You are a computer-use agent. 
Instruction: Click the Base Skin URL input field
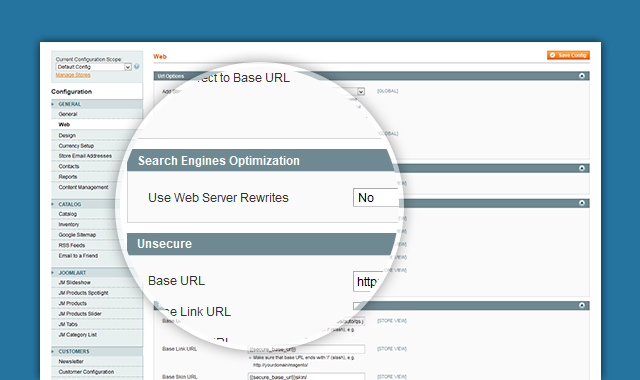(x=306, y=376)
